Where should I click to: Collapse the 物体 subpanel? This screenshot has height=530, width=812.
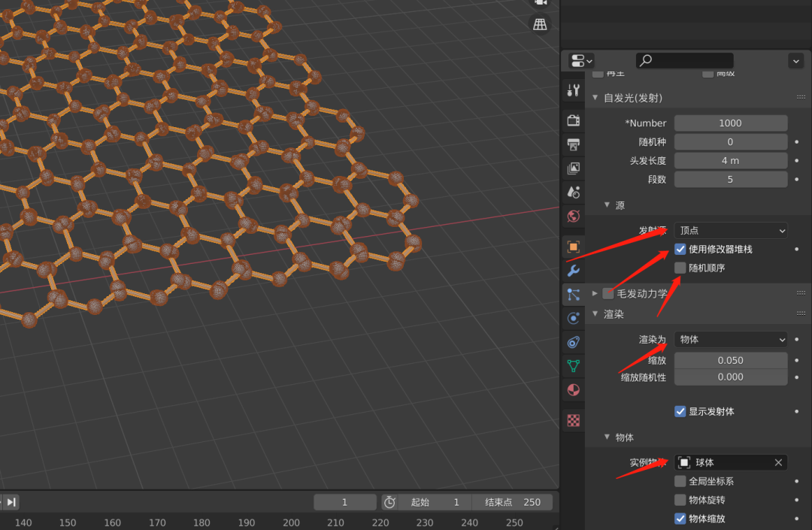point(607,437)
